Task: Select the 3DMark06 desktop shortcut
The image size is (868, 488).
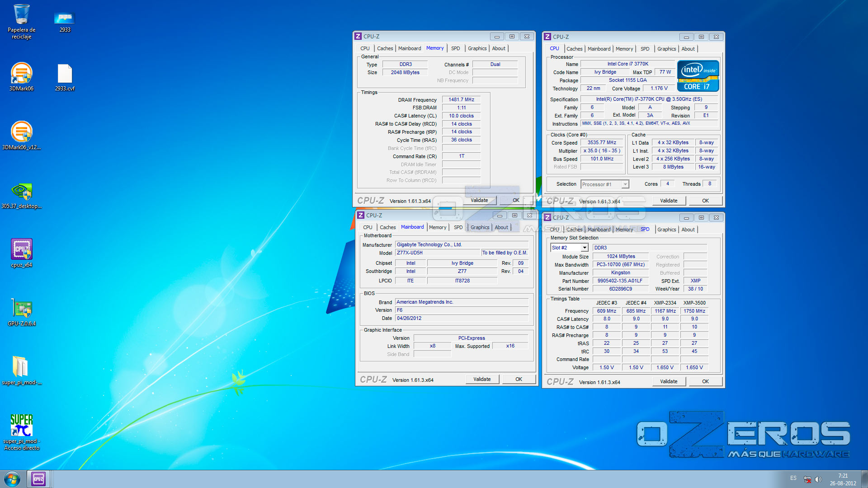Action: pos(21,77)
